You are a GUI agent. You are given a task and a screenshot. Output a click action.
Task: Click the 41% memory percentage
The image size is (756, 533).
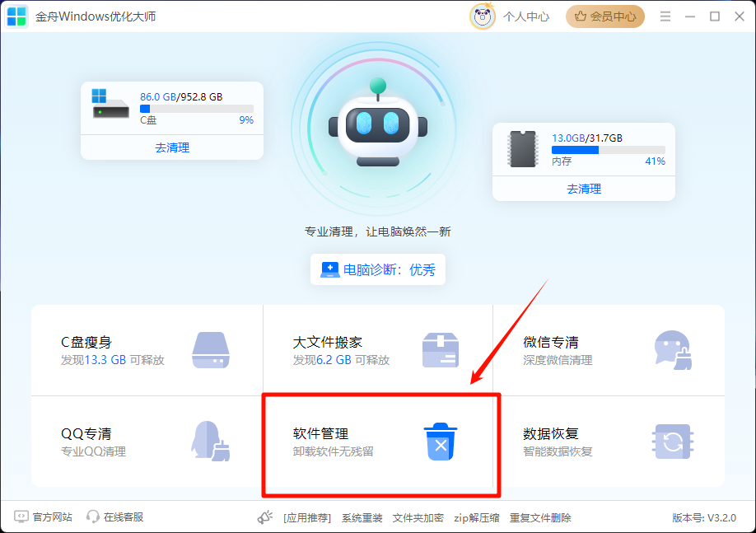(656, 161)
